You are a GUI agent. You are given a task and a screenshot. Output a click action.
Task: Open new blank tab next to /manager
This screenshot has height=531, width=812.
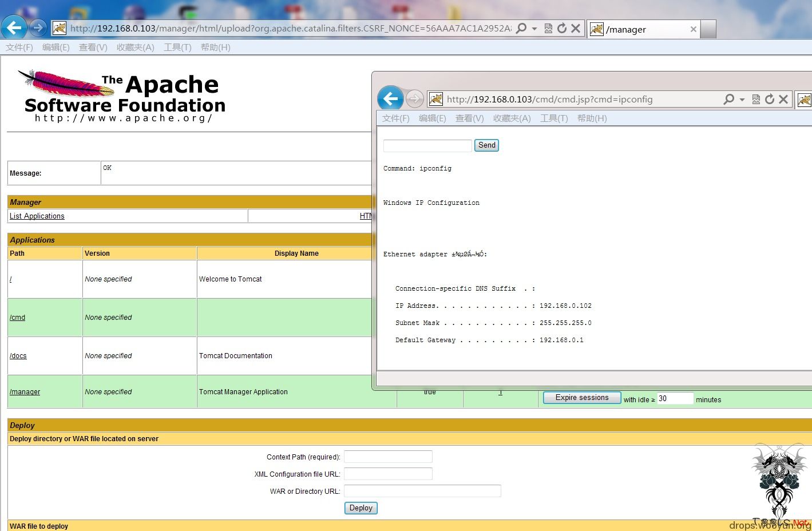pyautogui.click(x=708, y=29)
